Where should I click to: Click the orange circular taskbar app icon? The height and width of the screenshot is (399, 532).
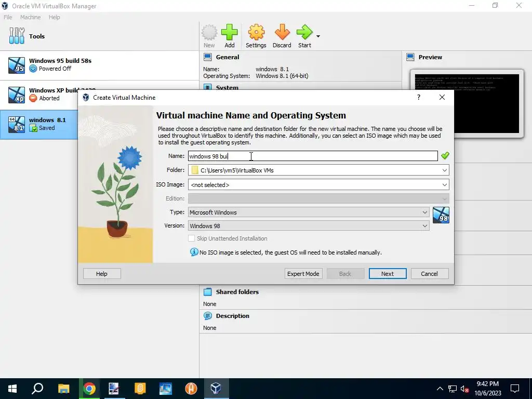point(191,389)
